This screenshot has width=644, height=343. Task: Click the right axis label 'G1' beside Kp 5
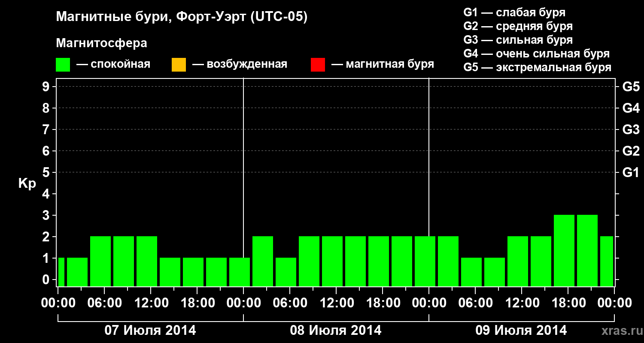point(631,172)
